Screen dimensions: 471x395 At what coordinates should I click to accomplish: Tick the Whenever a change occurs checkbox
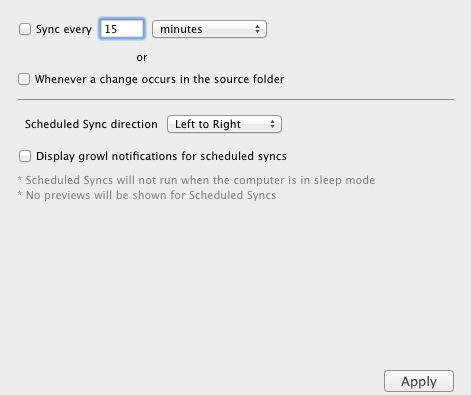[24, 79]
